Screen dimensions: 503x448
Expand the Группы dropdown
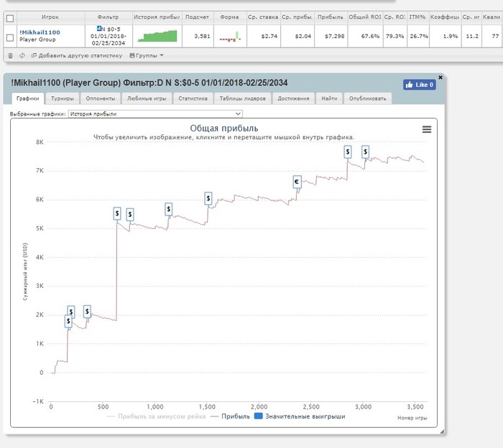coord(147,55)
